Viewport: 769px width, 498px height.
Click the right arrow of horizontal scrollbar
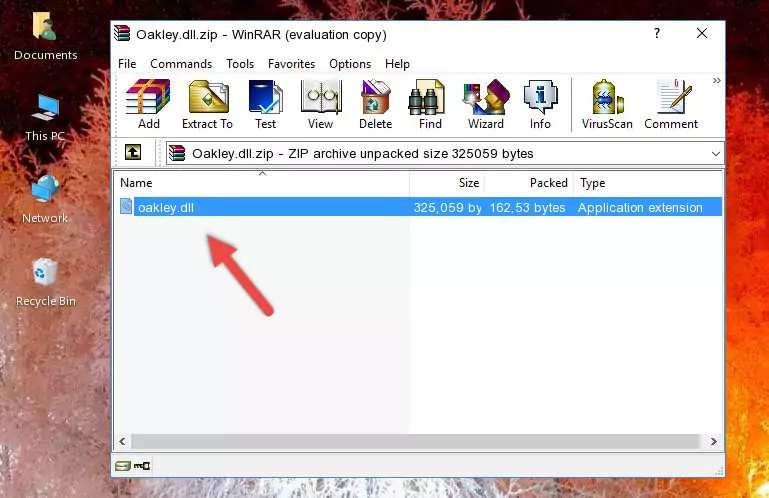click(714, 441)
